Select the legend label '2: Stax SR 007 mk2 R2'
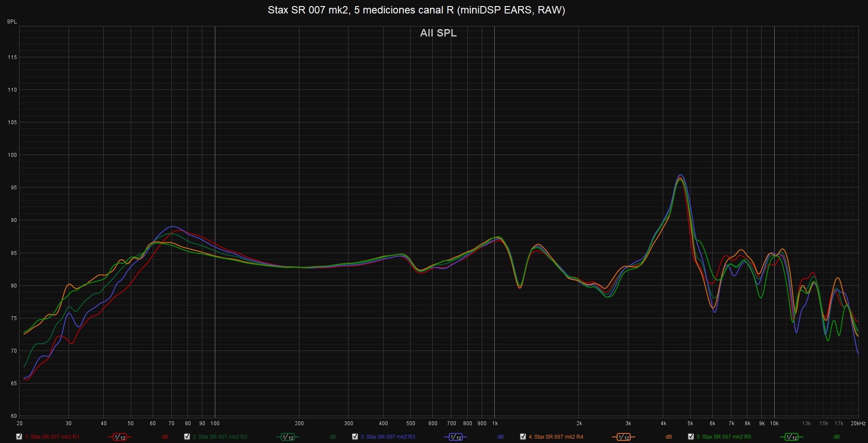 (220, 437)
